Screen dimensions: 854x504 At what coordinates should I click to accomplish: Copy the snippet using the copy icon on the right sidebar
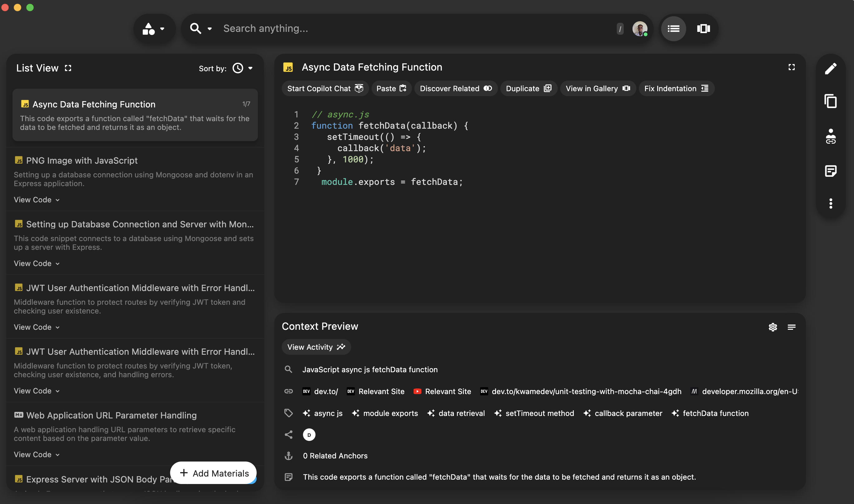(831, 101)
